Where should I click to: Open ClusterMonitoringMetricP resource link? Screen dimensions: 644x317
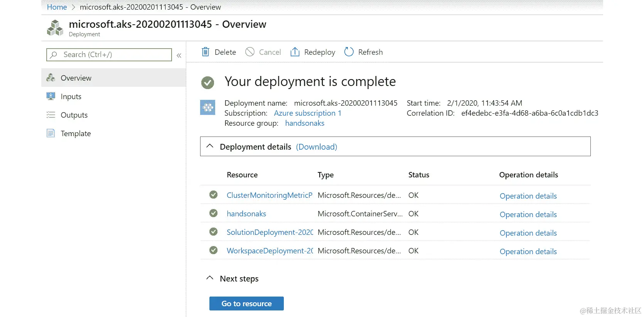coord(270,195)
